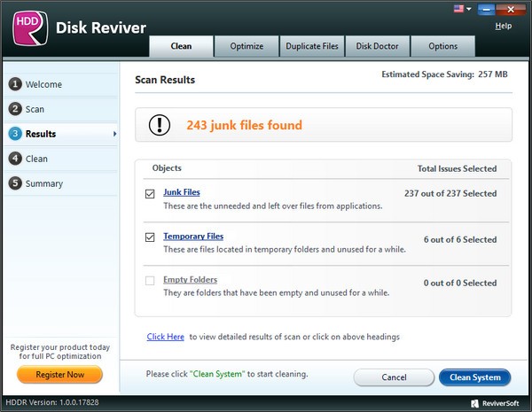Open the language dropdown arrow

point(469,9)
